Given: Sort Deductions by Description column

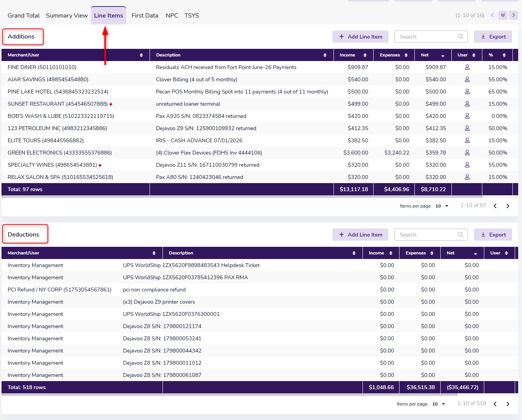Looking at the screenshot, I should tap(354, 253).
